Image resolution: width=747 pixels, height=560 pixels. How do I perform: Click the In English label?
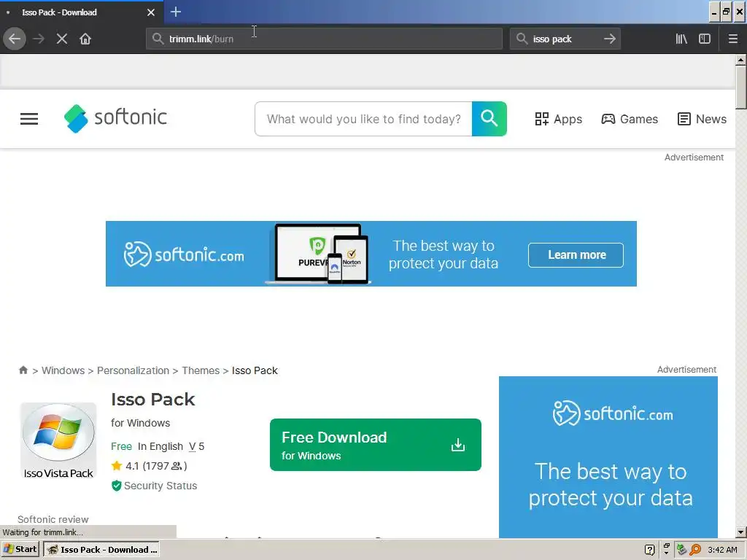coord(160,446)
